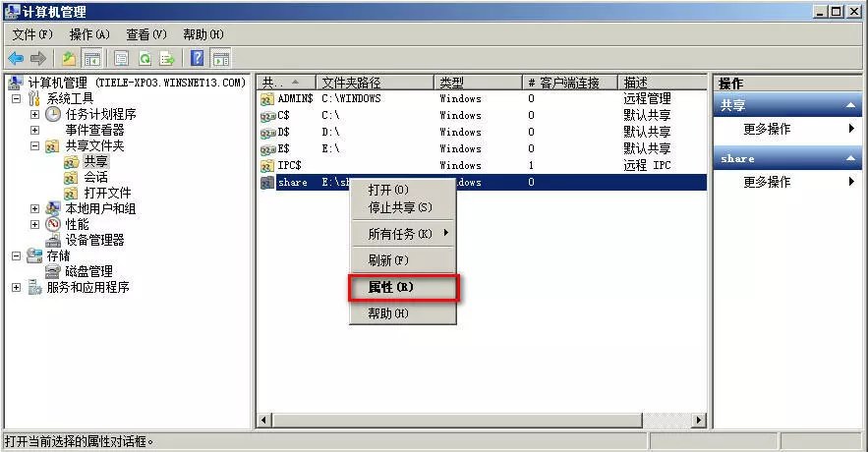Viewport: 868px width, 452px height.
Task: Click the Properties icon in the toolbar
Action: (122, 58)
